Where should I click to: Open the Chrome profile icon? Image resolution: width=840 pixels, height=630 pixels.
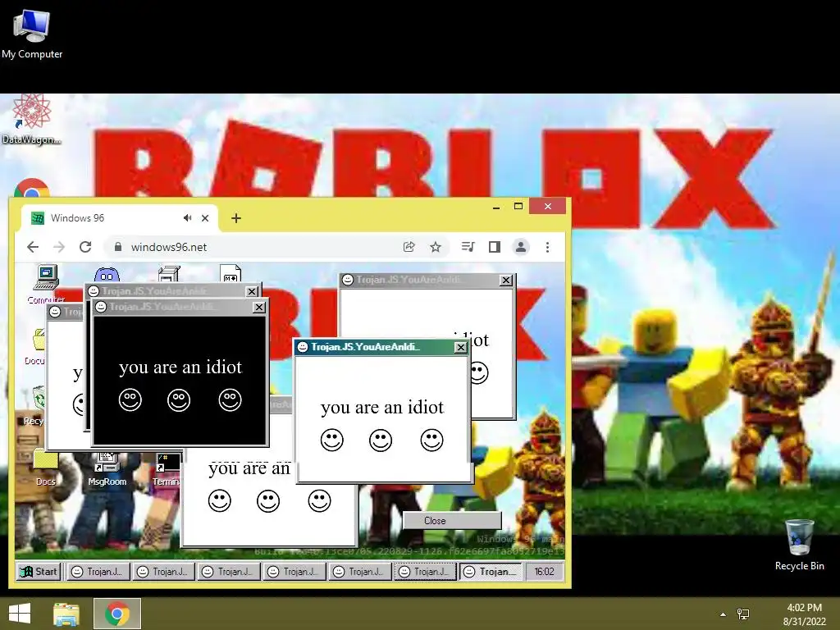521,247
